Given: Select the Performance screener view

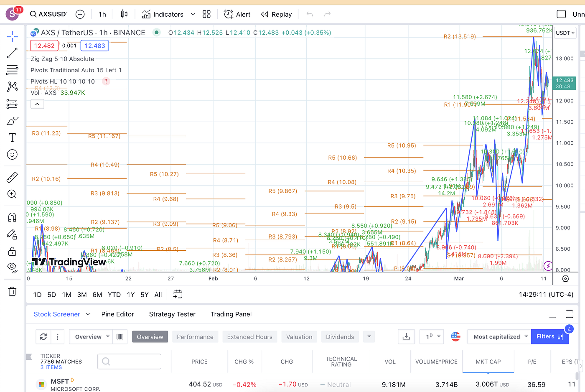Looking at the screenshot, I should (x=195, y=337).
